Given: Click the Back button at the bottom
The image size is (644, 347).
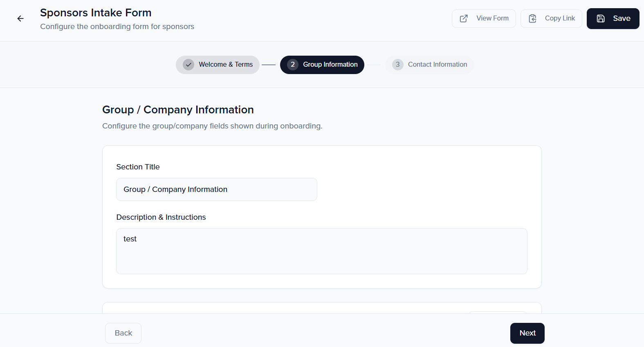Looking at the screenshot, I should (123, 333).
